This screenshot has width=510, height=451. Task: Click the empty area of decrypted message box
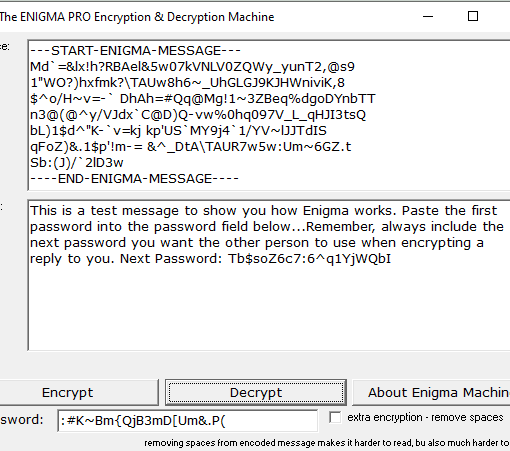pyautogui.click(x=269, y=308)
